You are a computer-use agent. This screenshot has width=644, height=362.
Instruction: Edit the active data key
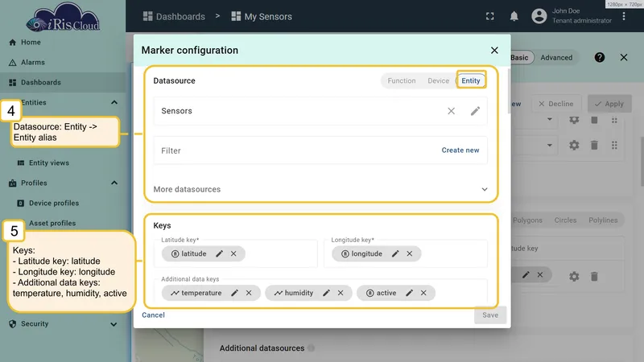coord(409,293)
